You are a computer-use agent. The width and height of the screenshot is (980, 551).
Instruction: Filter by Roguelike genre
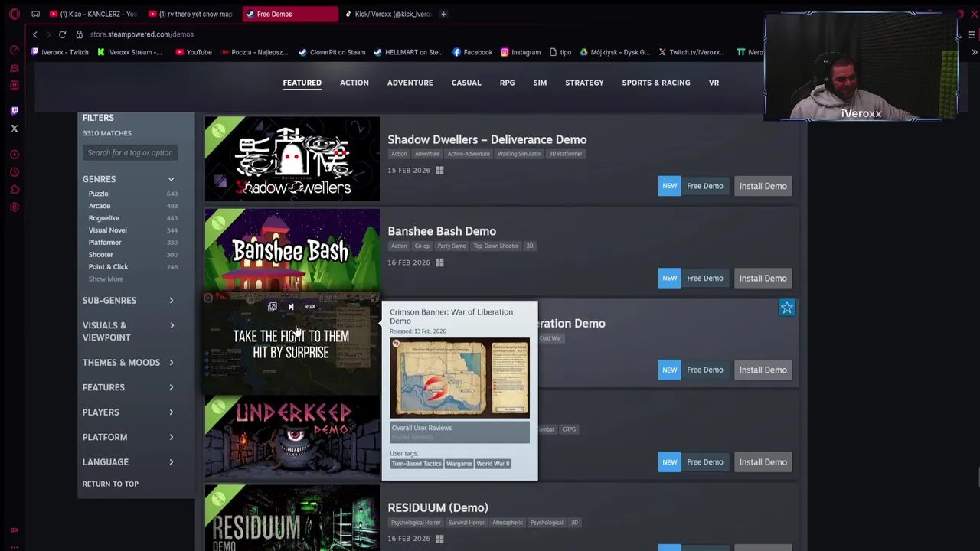click(103, 218)
